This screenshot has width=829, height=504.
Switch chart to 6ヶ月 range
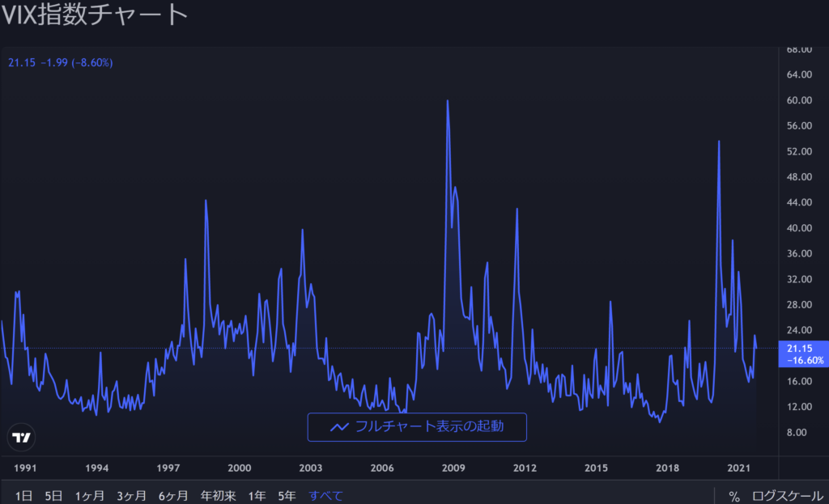174,496
